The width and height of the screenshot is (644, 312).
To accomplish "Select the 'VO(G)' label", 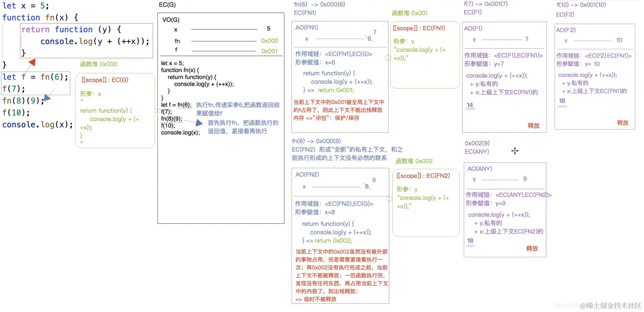I will [x=171, y=20].
